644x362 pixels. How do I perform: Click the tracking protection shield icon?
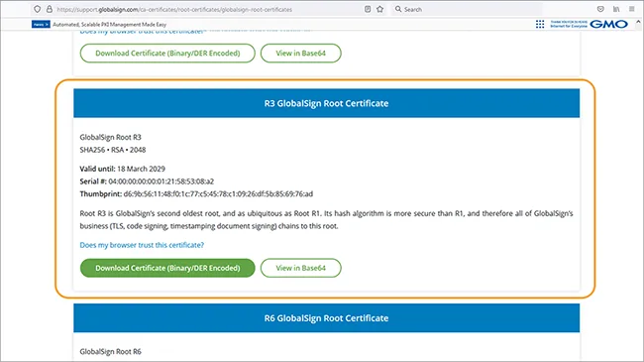38,9
